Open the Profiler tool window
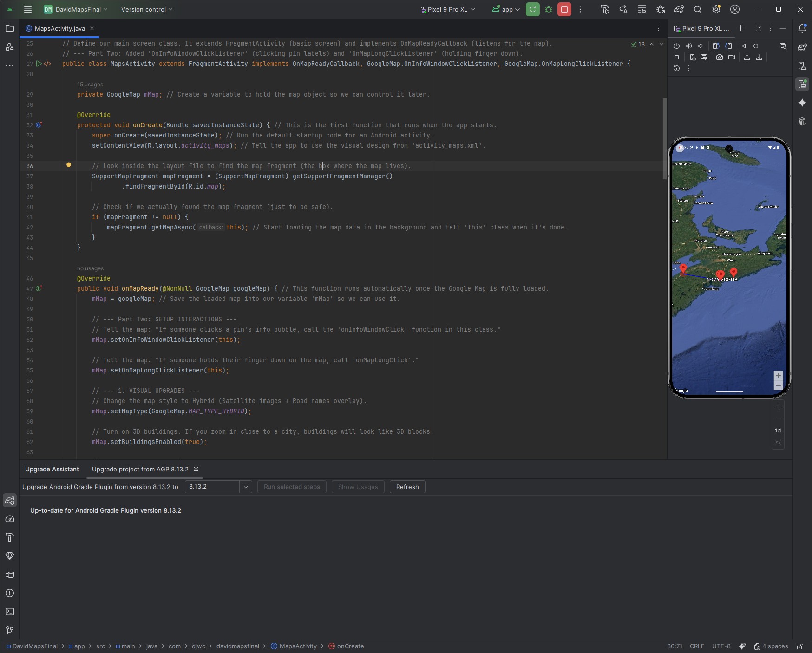This screenshot has height=653, width=812. pyautogui.click(x=10, y=519)
